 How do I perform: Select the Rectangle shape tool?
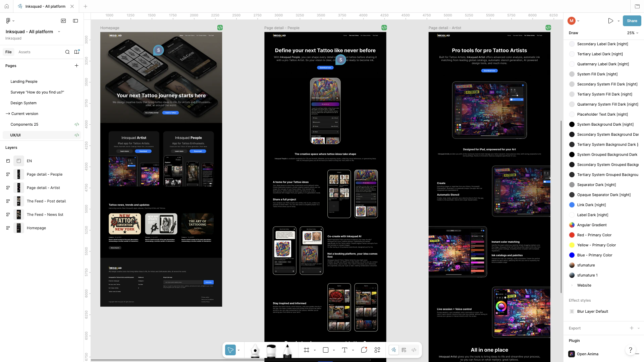[x=326, y=350]
